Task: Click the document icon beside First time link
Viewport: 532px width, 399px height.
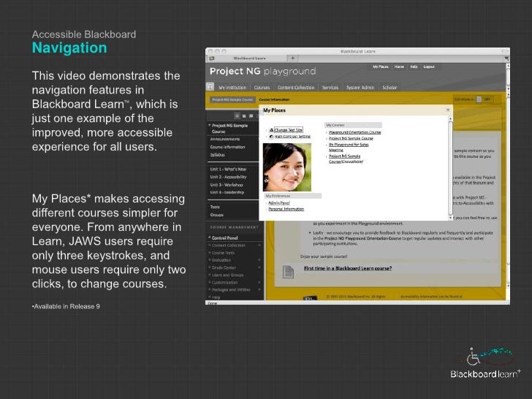Action: 288,271
